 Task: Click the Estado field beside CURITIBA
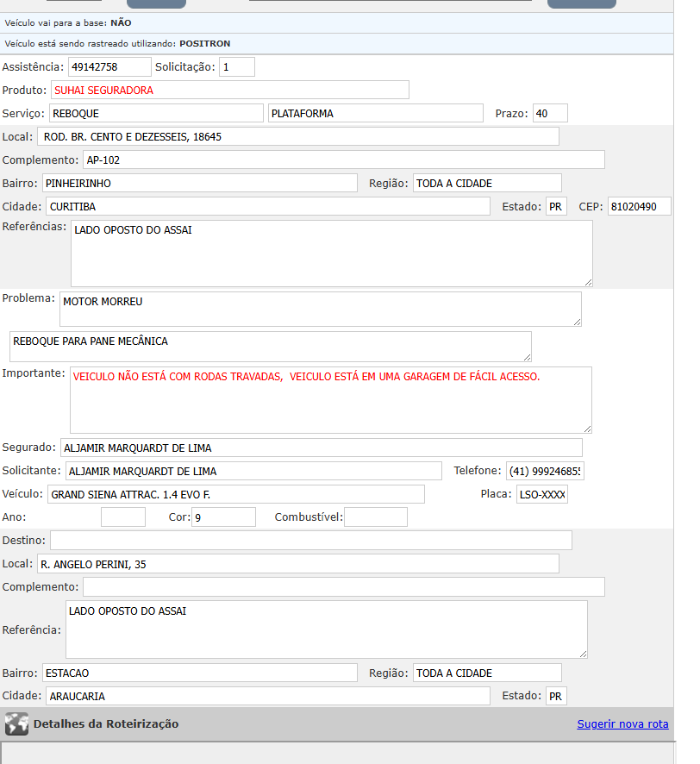click(x=556, y=207)
